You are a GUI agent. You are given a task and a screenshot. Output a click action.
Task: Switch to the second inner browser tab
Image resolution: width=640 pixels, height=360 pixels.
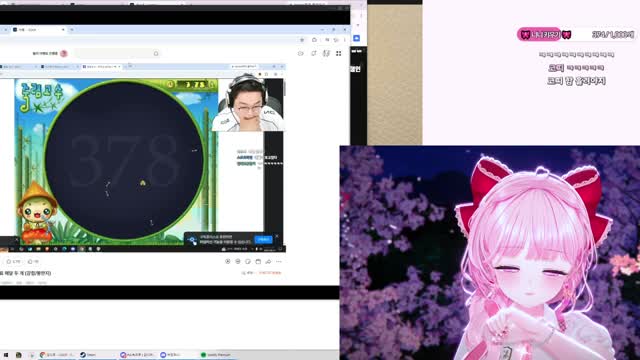[59, 67]
